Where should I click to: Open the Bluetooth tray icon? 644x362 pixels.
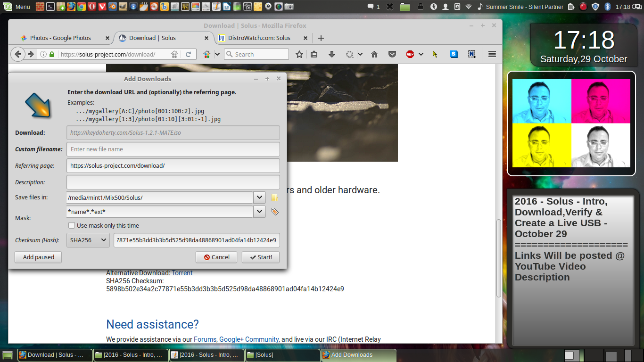[608, 7]
